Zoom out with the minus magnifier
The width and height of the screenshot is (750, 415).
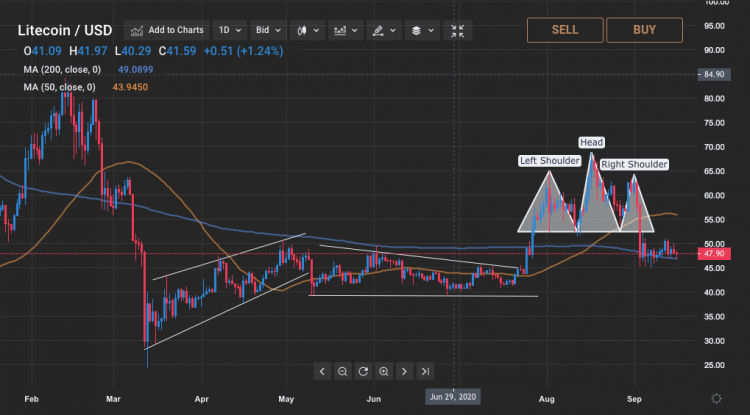(x=342, y=371)
